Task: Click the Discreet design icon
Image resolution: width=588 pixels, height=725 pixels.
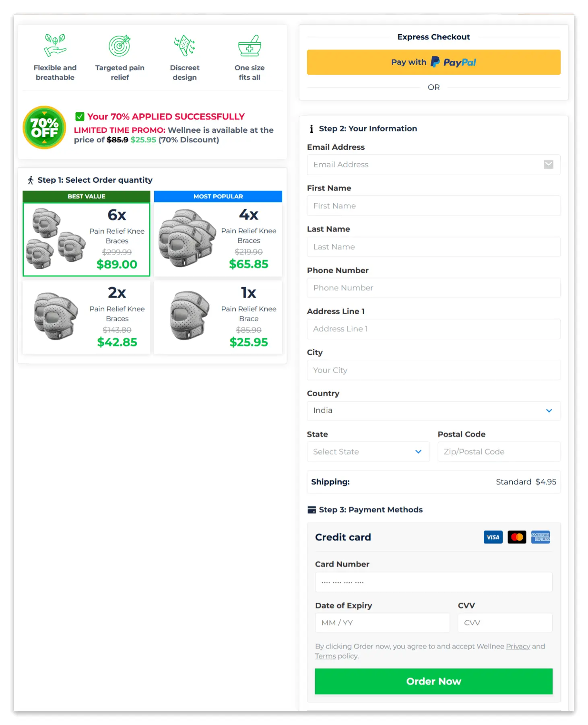Action: [x=184, y=45]
